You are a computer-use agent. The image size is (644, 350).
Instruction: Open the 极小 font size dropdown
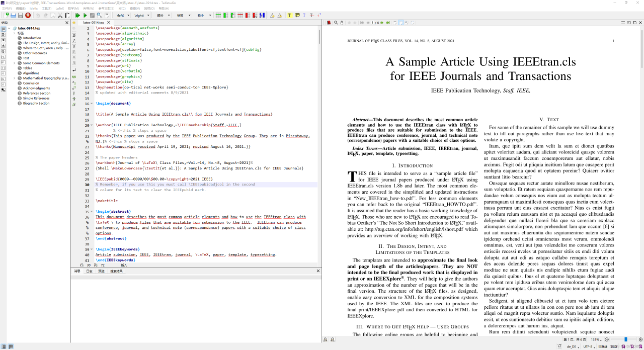click(204, 16)
